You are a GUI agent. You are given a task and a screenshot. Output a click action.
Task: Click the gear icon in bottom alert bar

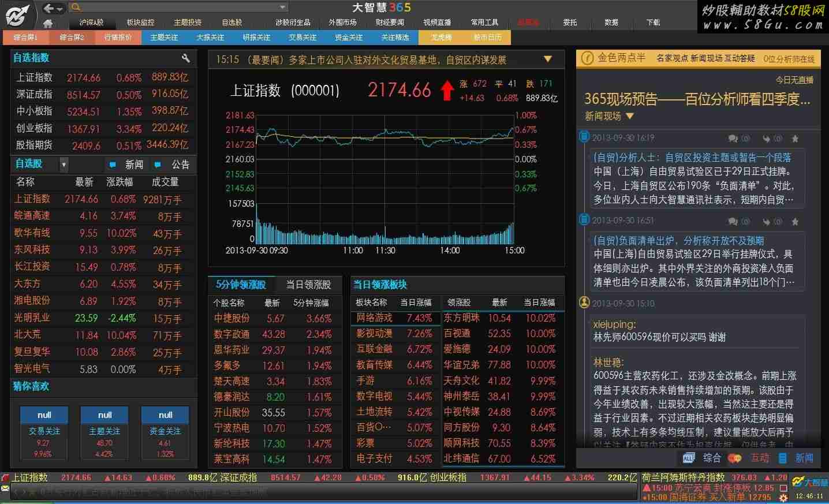coord(783,497)
